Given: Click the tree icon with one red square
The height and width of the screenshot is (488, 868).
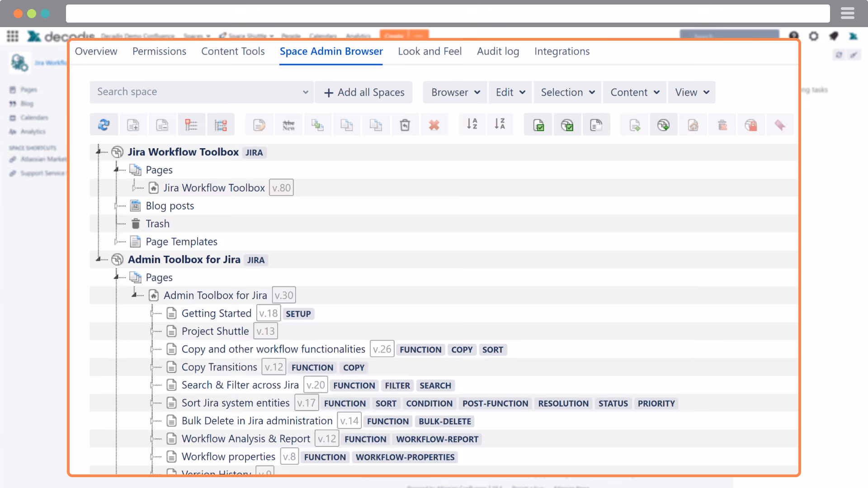Looking at the screenshot, I should click(x=191, y=125).
